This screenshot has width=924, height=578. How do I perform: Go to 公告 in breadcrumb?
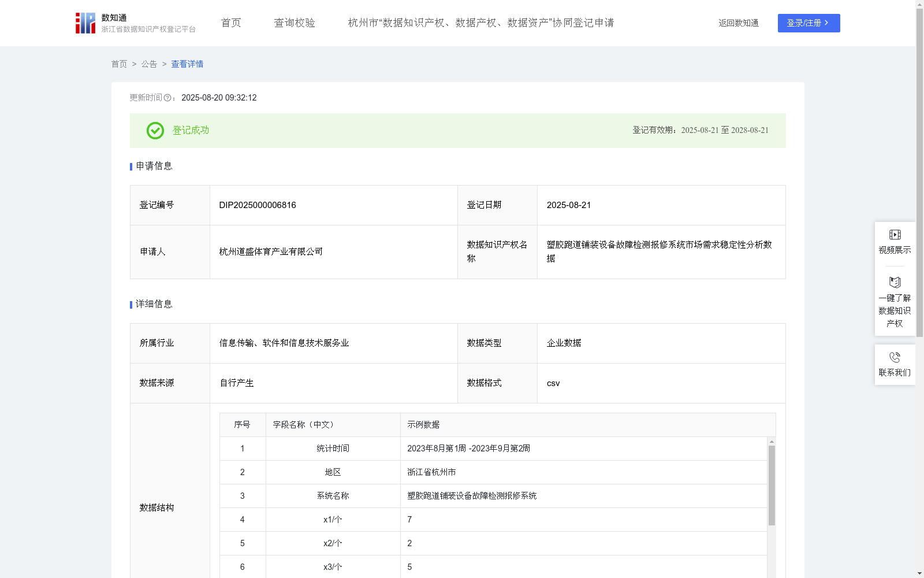pos(149,64)
